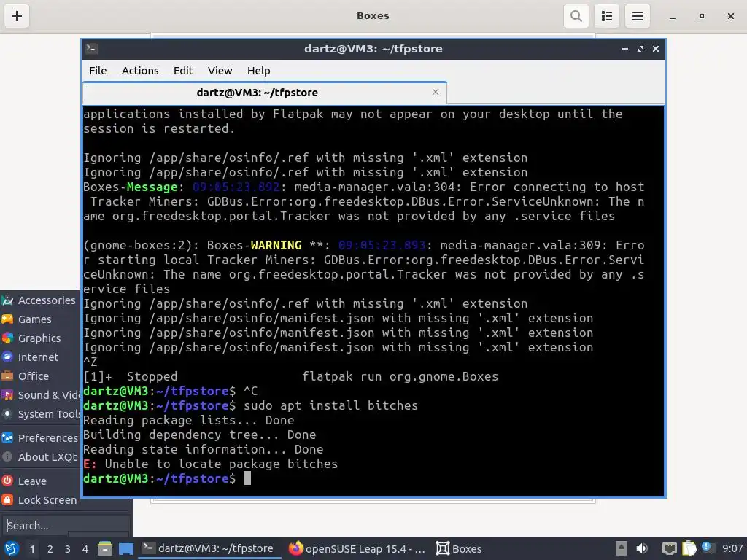Click the Boxes-WARNING text in terminal

(255, 245)
